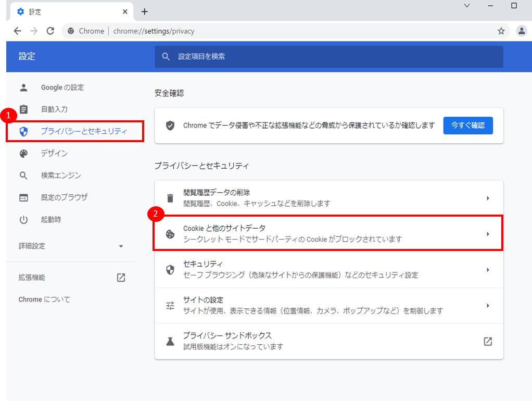Minimize the Chrome window
The height and width of the screenshot is (401, 532).
coord(490,5)
